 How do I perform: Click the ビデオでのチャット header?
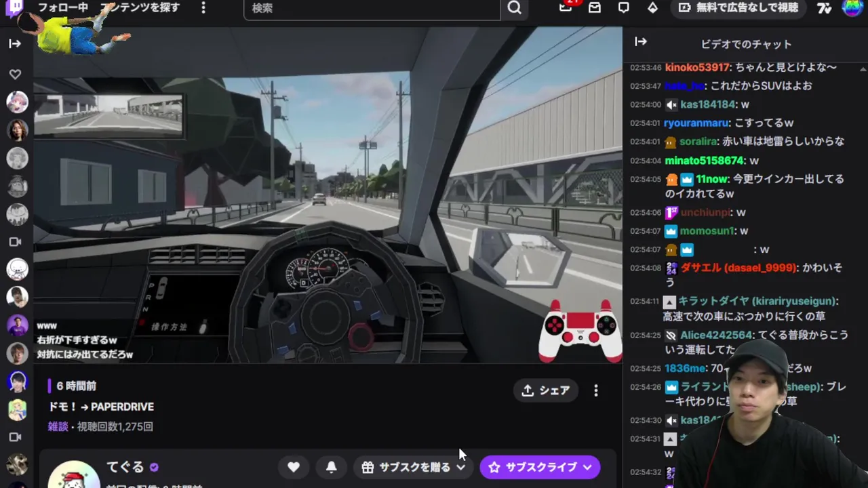746,44
